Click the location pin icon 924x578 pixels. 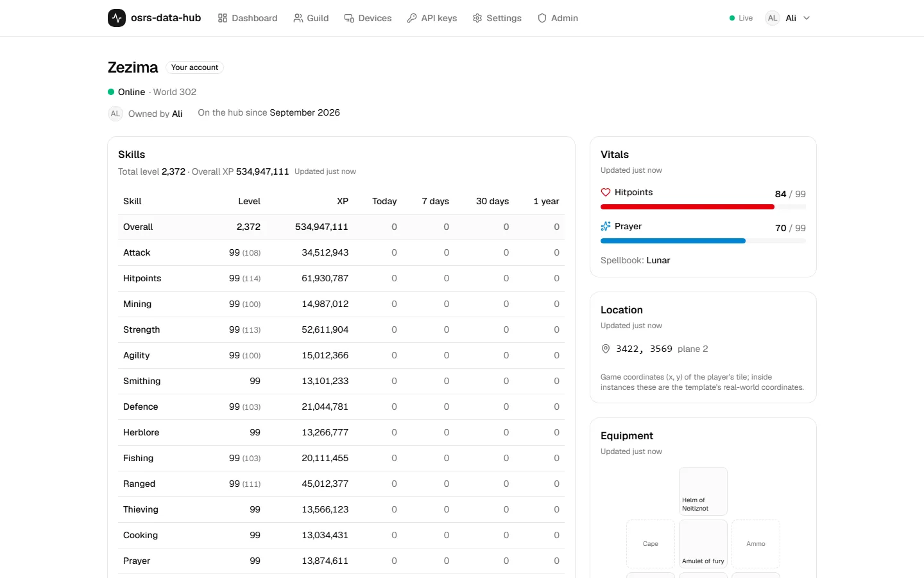click(606, 349)
